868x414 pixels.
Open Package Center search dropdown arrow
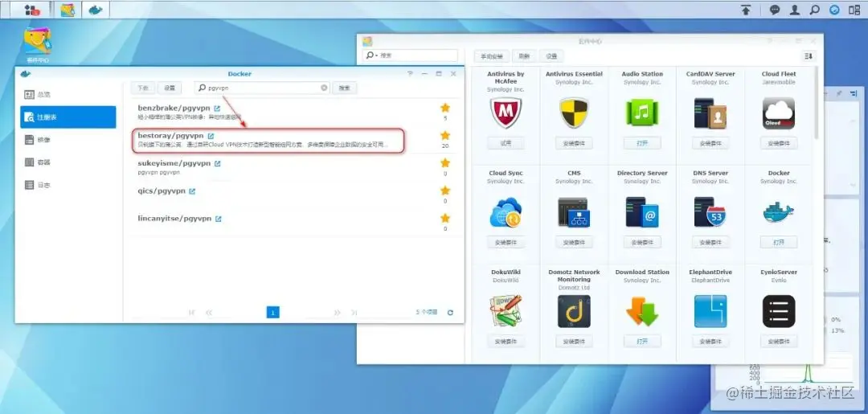click(x=376, y=56)
